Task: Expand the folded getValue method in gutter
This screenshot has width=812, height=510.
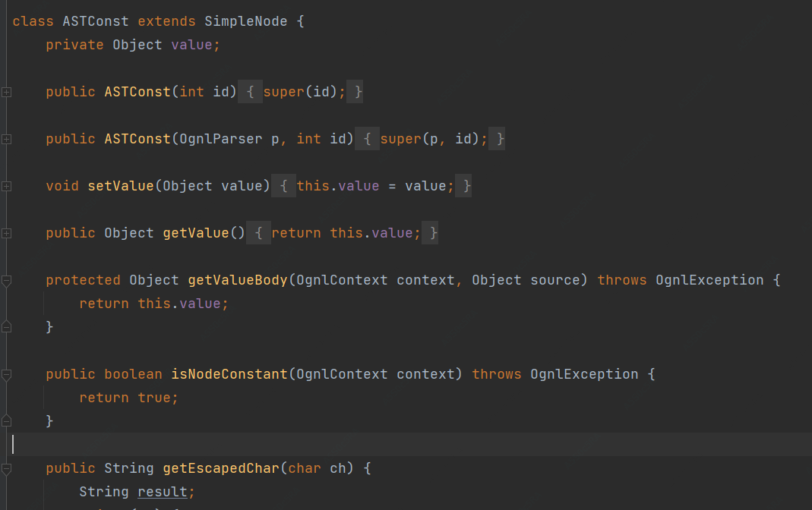Action: 6,233
